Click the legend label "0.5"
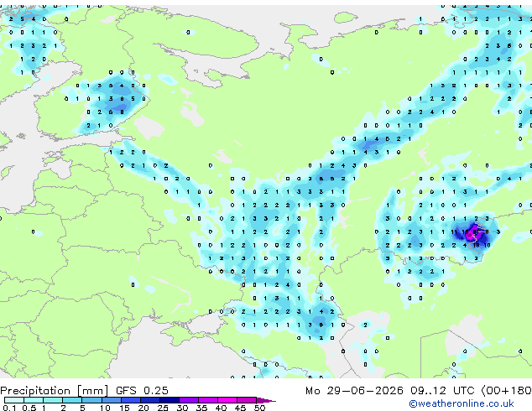532x411 pixels. [x=29, y=408]
